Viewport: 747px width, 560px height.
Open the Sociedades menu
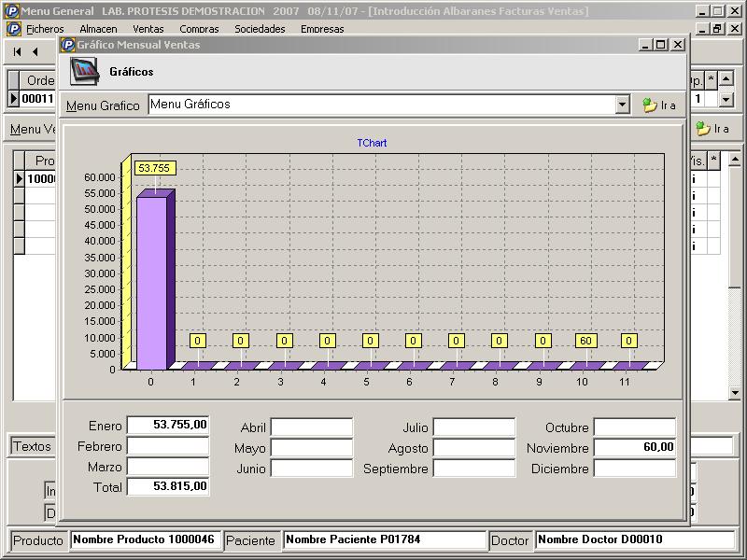260,29
